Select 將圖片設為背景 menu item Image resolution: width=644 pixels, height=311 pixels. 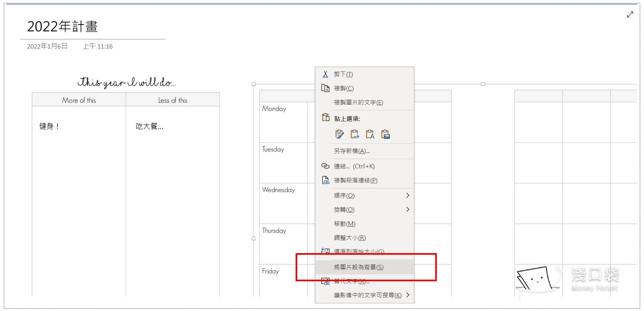point(358,267)
